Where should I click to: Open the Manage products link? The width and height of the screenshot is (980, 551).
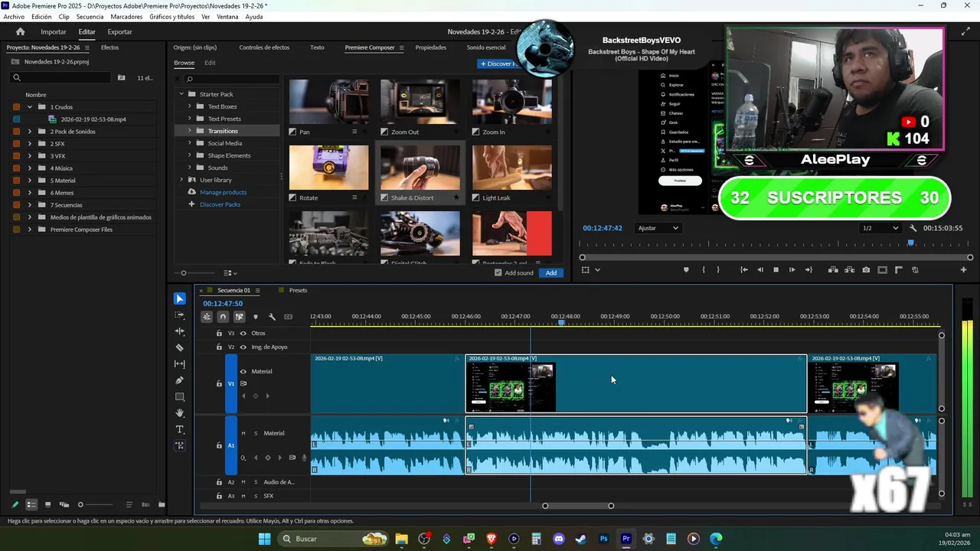pyautogui.click(x=223, y=192)
